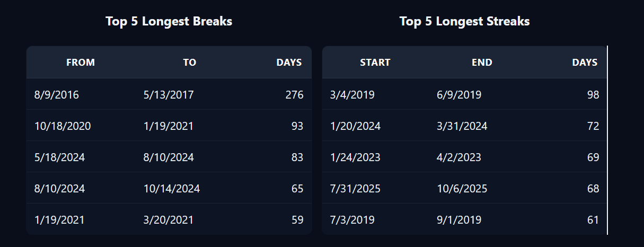
Task: Click DAYS header in Longest Streaks table
Action: pos(585,63)
